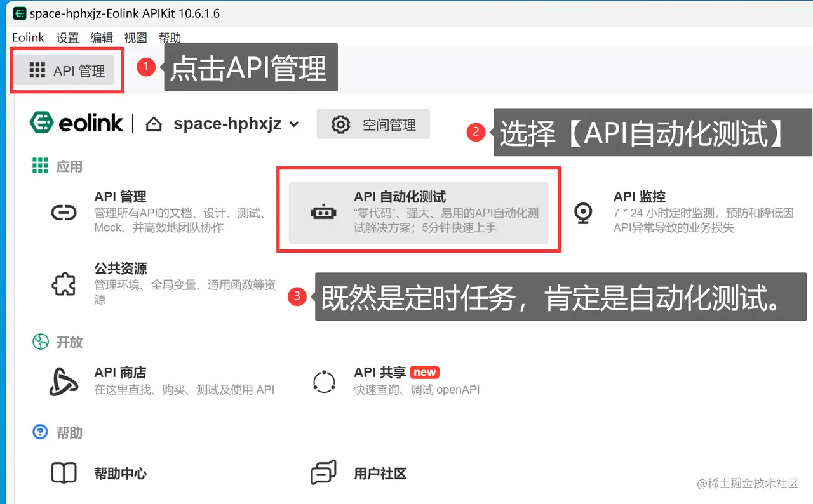Open 空间管理 settings button
This screenshot has height=504, width=813.
tap(373, 124)
